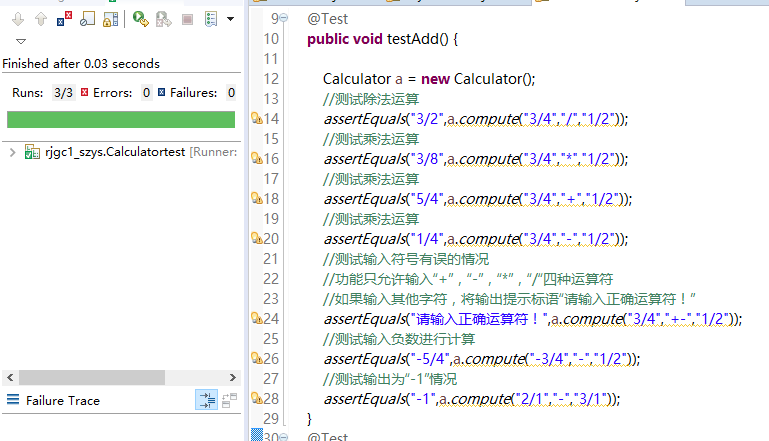Click assertEquals "请输入正确运算符！" line
Viewport: 769px width, 441px height.
click(x=533, y=319)
